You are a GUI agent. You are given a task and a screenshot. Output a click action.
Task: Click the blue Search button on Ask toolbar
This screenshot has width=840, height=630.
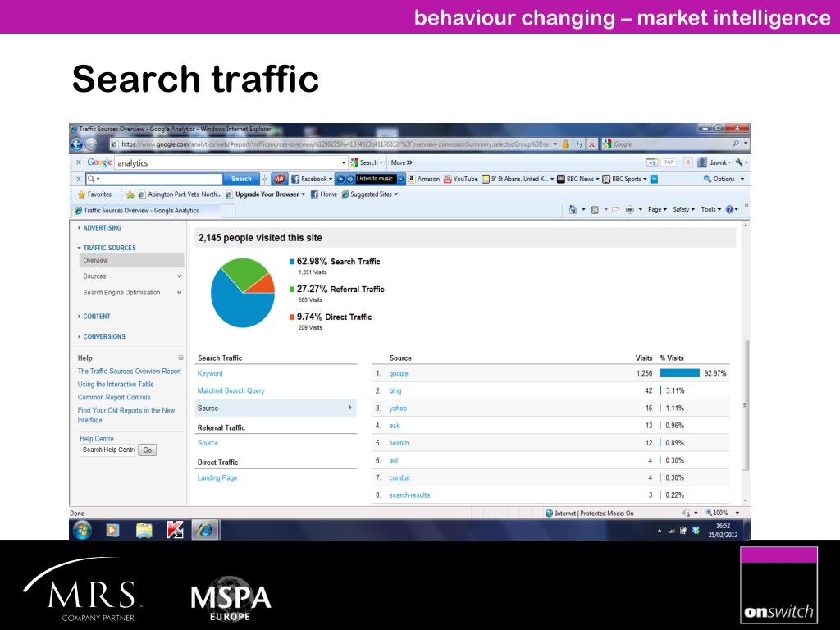point(241,179)
